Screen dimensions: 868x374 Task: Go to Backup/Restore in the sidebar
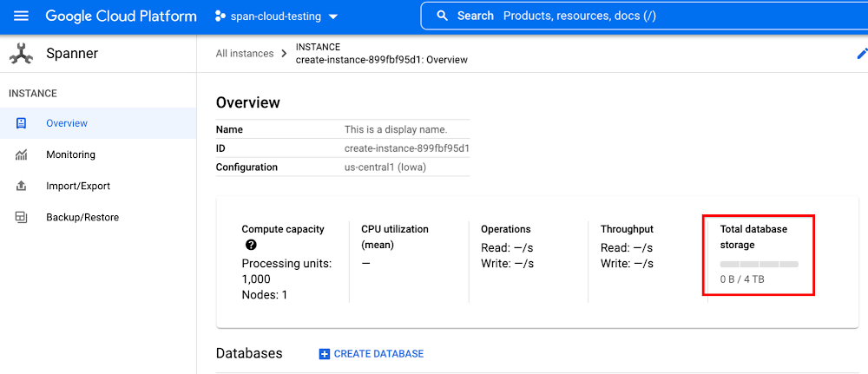tap(82, 217)
